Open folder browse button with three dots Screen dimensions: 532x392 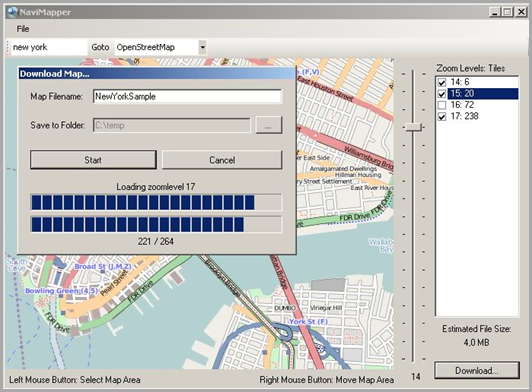pyautogui.click(x=269, y=125)
